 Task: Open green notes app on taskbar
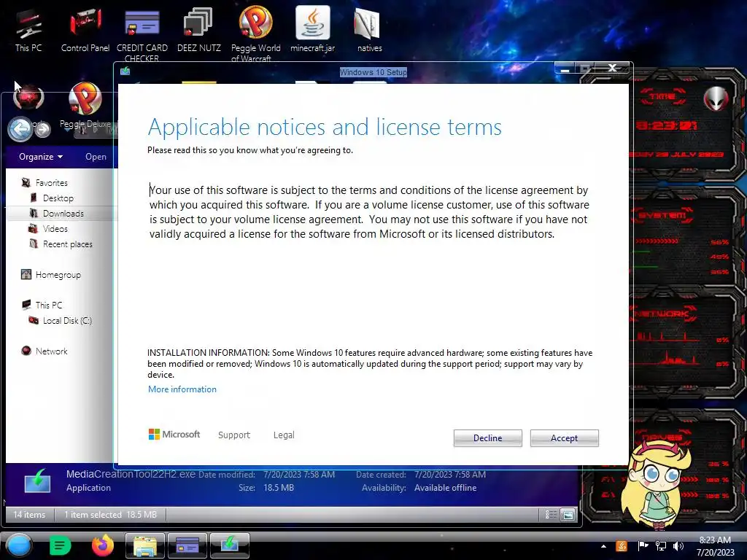[60, 545]
